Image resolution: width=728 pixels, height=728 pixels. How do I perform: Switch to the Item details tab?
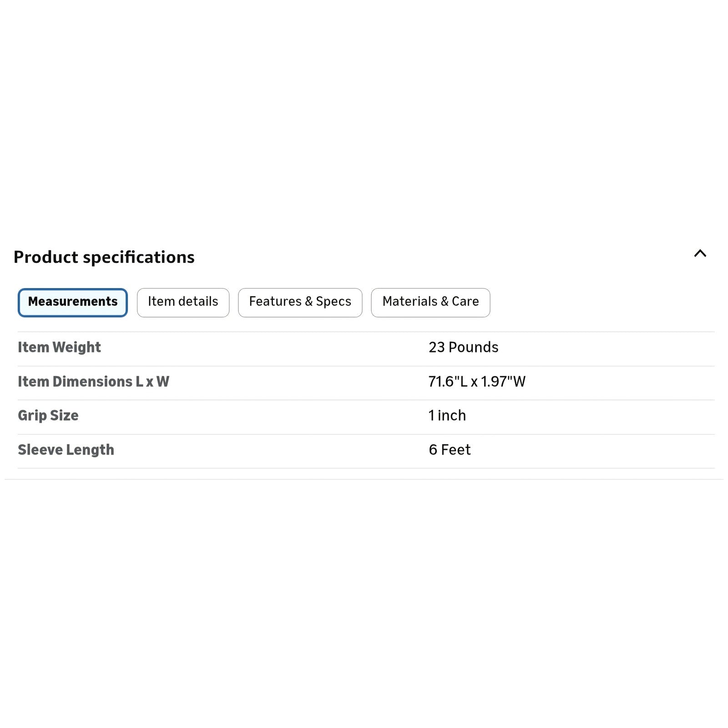coord(183,302)
